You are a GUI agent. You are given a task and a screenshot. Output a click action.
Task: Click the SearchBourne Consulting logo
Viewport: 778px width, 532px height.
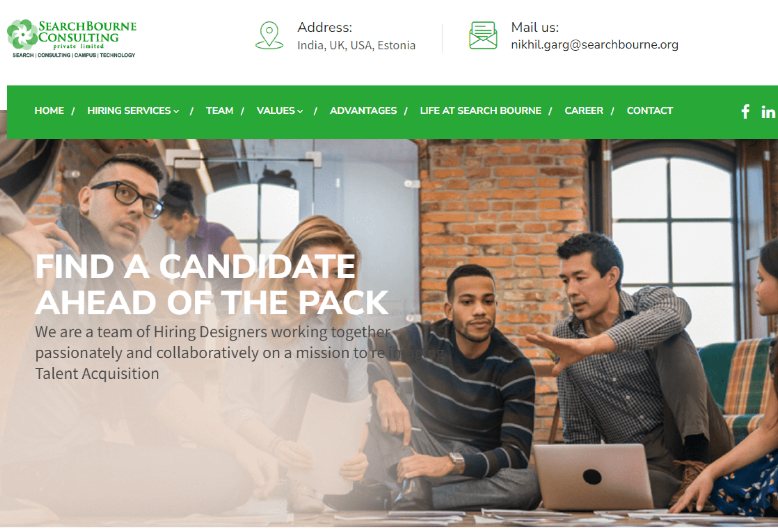click(x=72, y=38)
